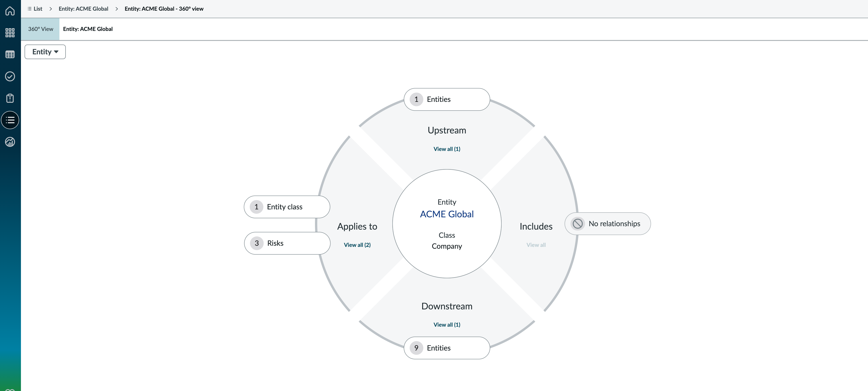Click the dimmed View all under Includes
868x391 pixels.
536,245
